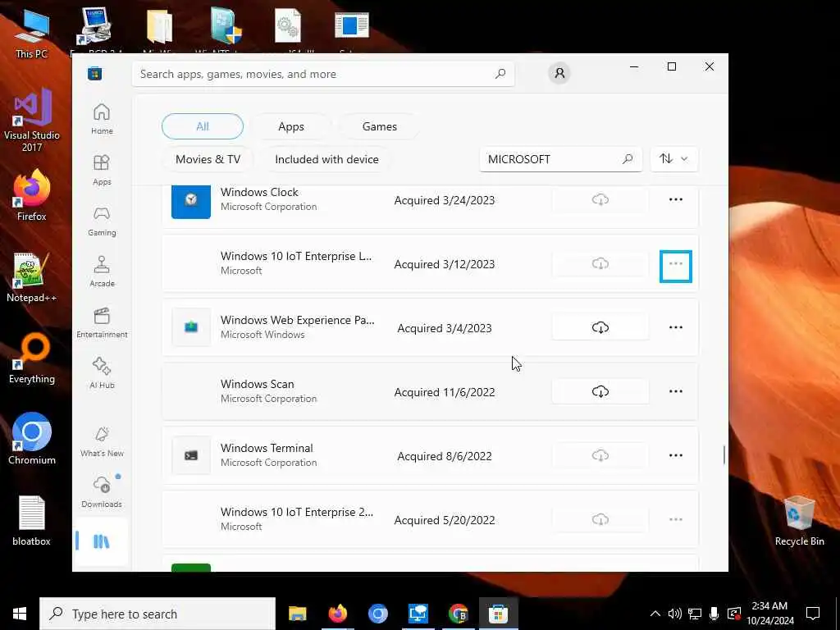
Task: Download Windows Scan via cloud icon
Action: pyautogui.click(x=600, y=391)
